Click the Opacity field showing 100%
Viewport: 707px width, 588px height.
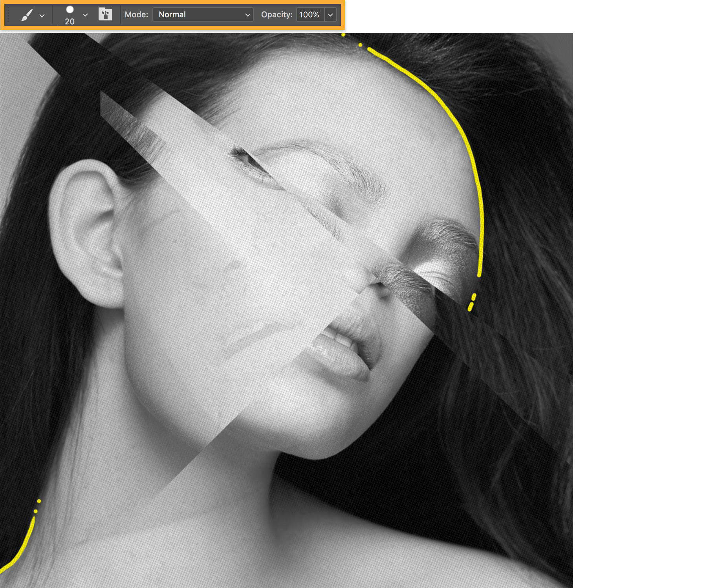pyautogui.click(x=310, y=15)
